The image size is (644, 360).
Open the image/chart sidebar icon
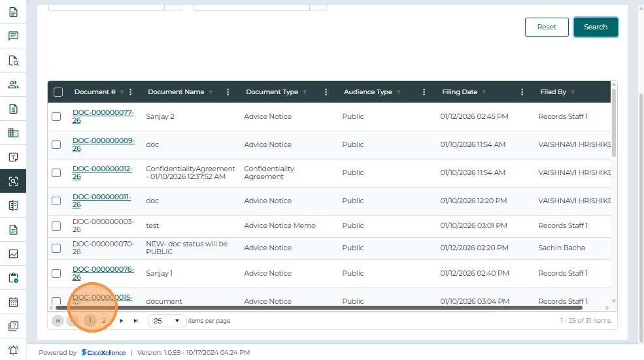(x=13, y=254)
